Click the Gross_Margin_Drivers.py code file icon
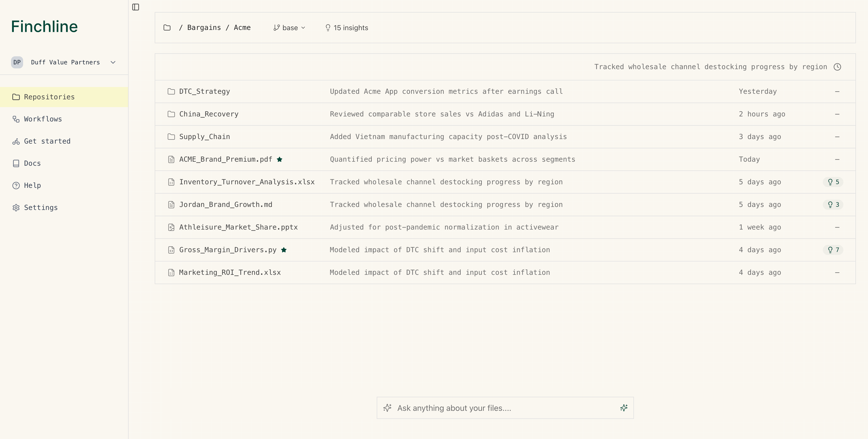The height and width of the screenshot is (439, 868). click(x=171, y=250)
